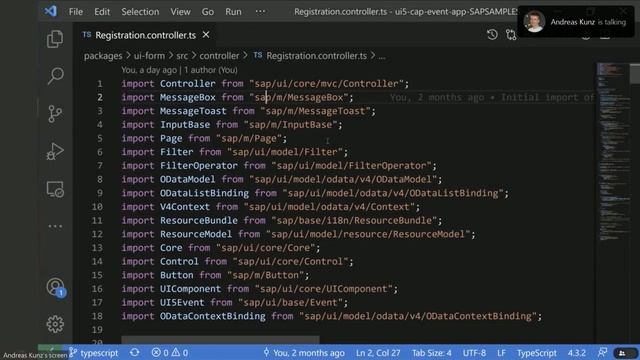Image resolution: width=640 pixels, height=360 pixels.
Task: Open the Edit menu
Action: (x=102, y=11)
